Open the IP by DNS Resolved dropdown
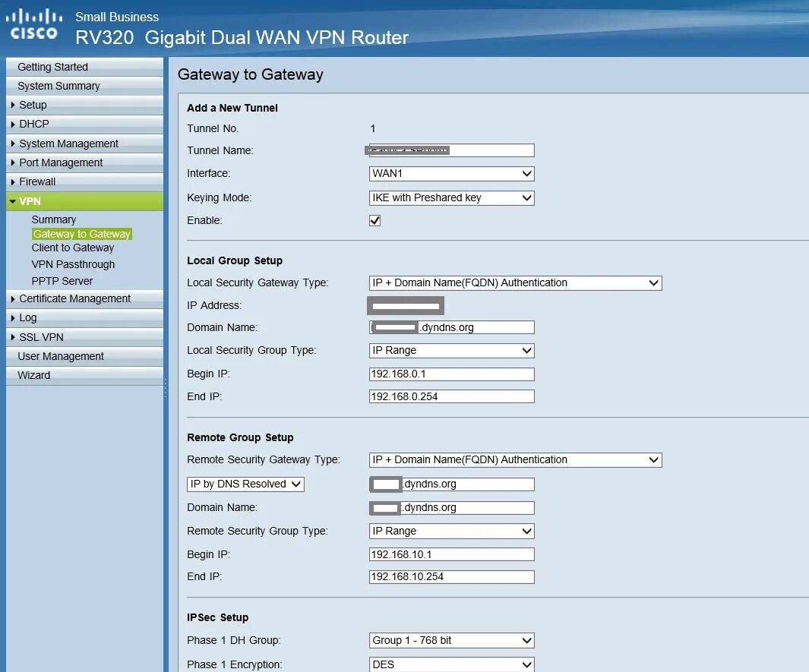The height and width of the screenshot is (672, 809). (x=245, y=484)
